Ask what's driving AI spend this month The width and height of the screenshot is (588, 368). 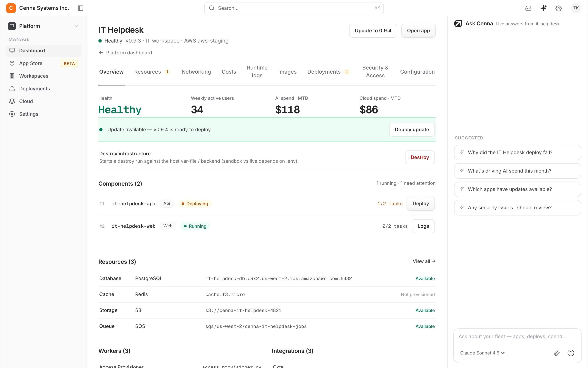[x=517, y=171]
